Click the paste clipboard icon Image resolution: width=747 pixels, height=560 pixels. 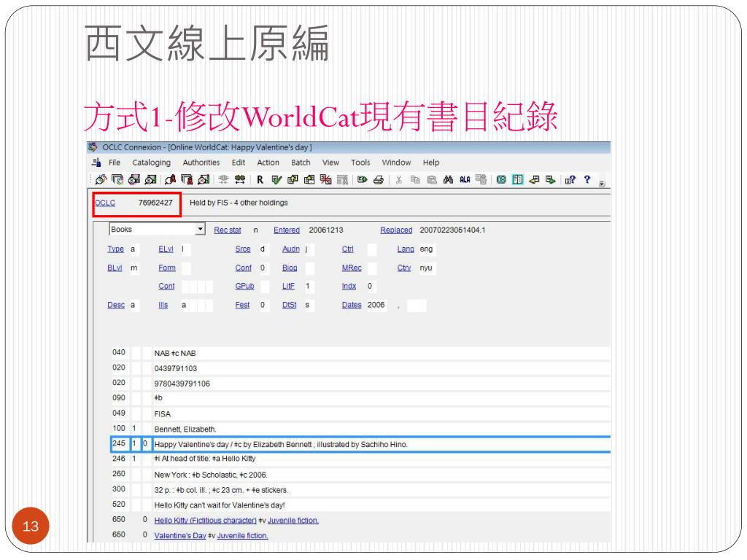(432, 179)
